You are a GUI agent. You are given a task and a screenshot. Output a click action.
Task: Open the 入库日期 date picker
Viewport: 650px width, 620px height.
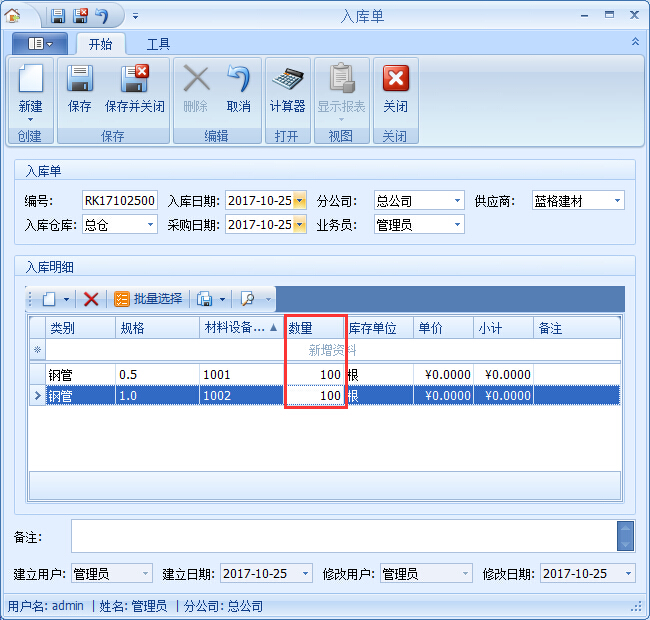tap(299, 201)
